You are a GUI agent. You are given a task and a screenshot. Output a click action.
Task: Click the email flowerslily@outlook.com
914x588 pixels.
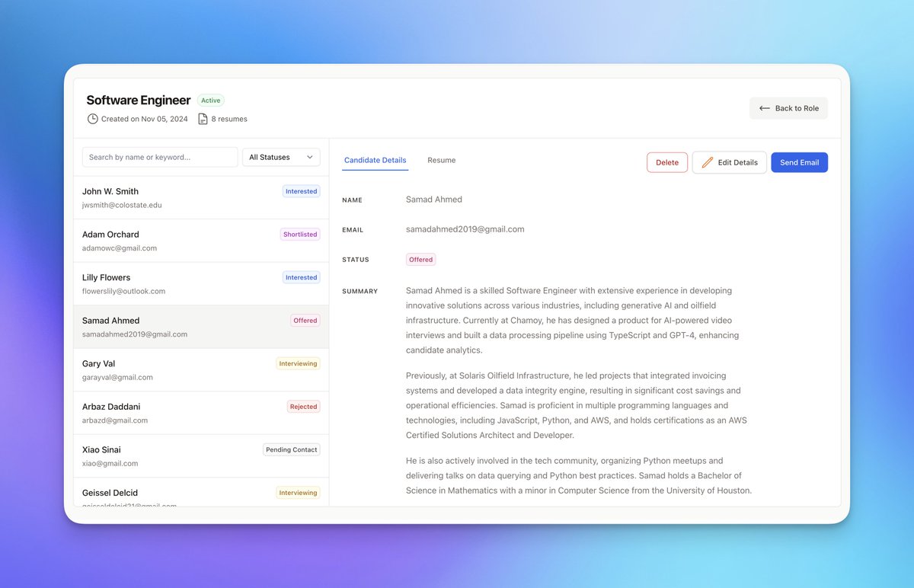tap(123, 291)
